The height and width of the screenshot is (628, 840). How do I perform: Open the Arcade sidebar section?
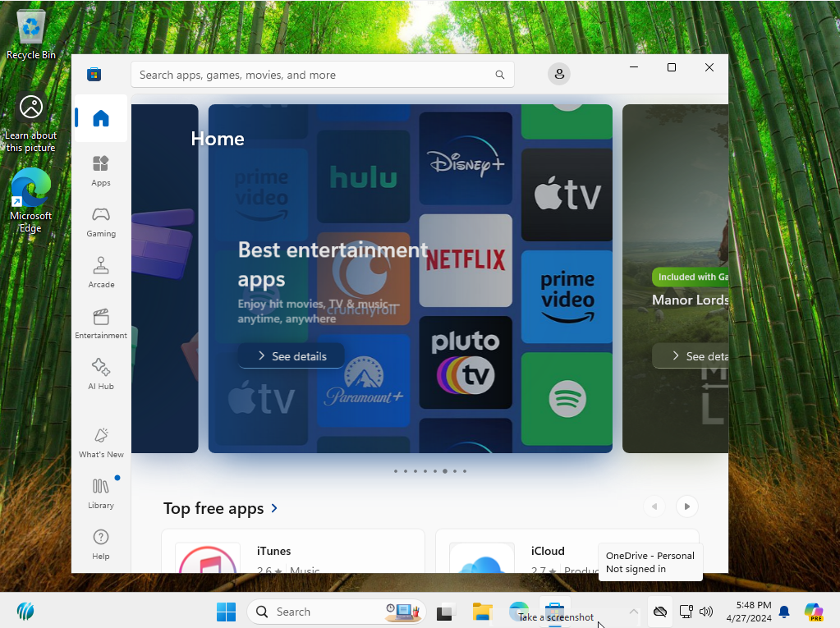coord(101,272)
